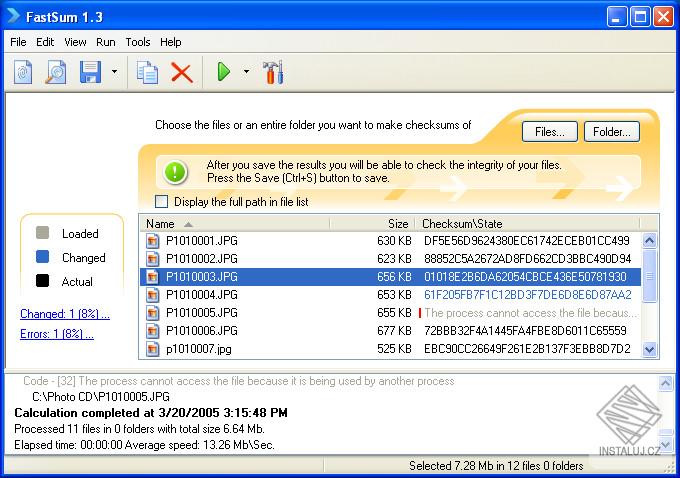The height and width of the screenshot is (478, 680).
Task: Click the verify checksums magnifier icon
Action: click(x=56, y=72)
